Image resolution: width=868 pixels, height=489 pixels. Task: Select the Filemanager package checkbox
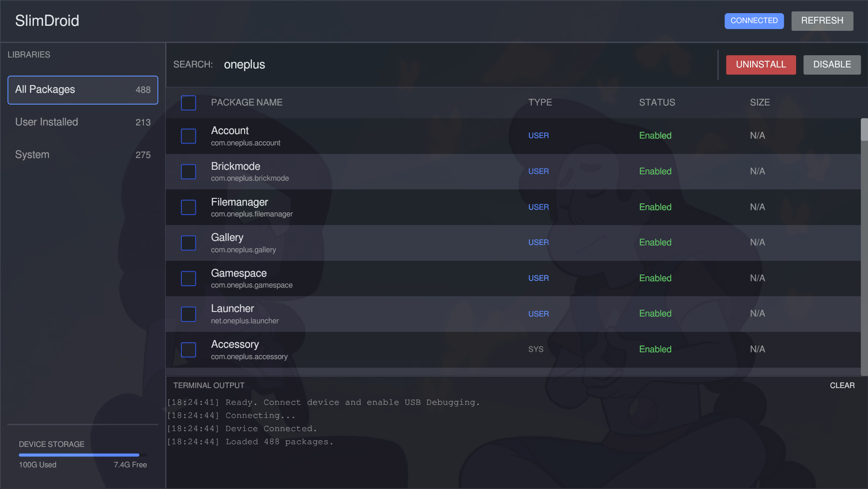coord(188,207)
